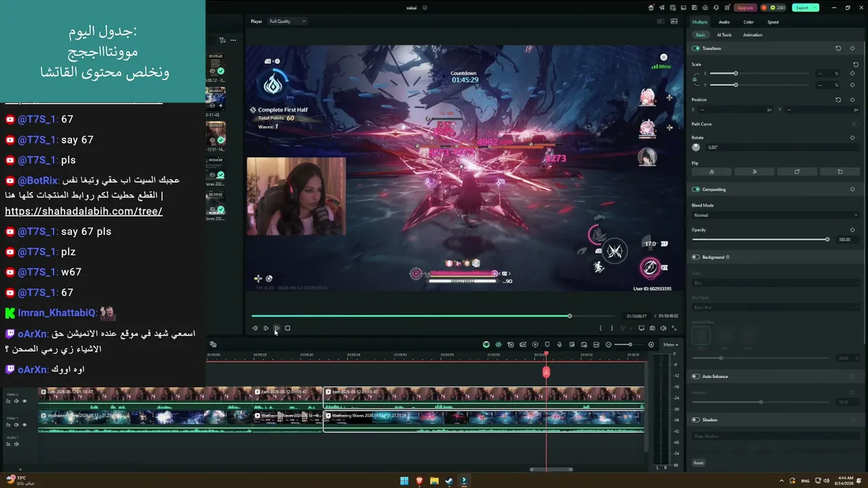Select the AI Tools sub-tab

pos(724,35)
